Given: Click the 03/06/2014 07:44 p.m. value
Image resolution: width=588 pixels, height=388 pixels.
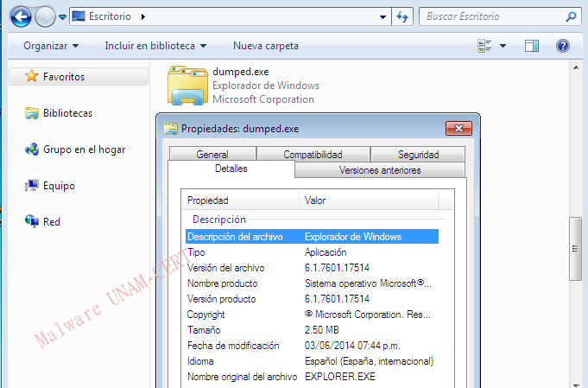Looking at the screenshot, I should click(x=352, y=346).
